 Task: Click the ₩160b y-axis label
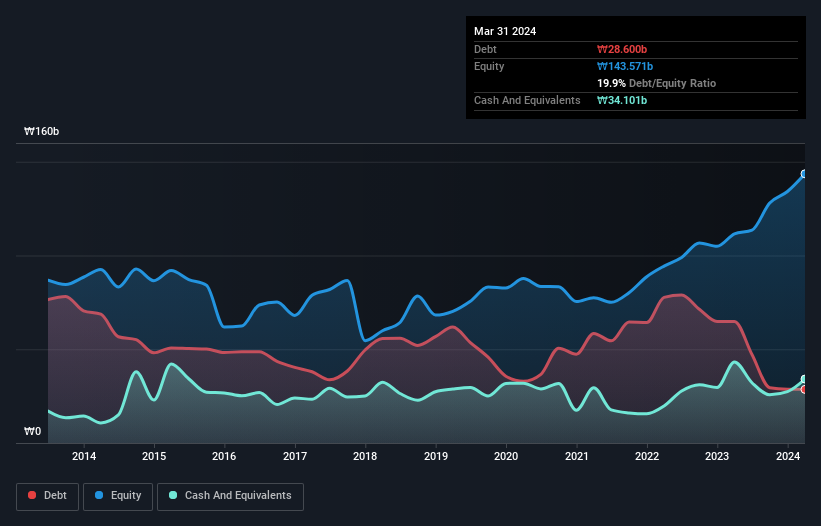point(41,131)
